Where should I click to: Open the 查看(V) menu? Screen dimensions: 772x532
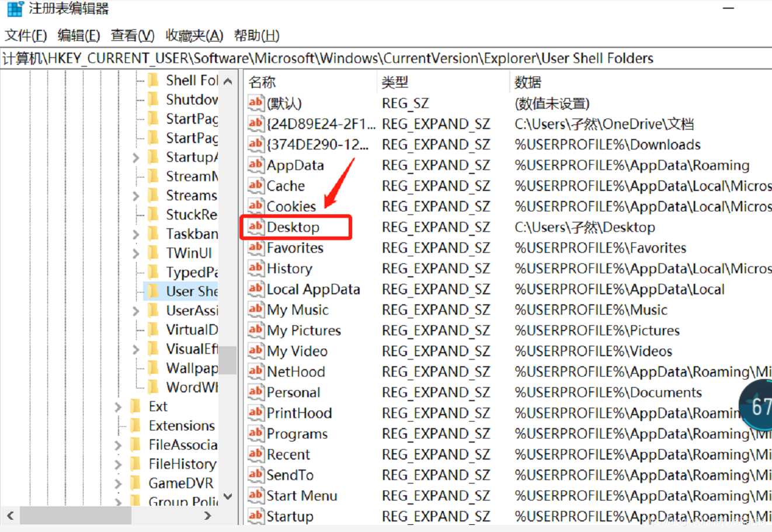tap(133, 36)
